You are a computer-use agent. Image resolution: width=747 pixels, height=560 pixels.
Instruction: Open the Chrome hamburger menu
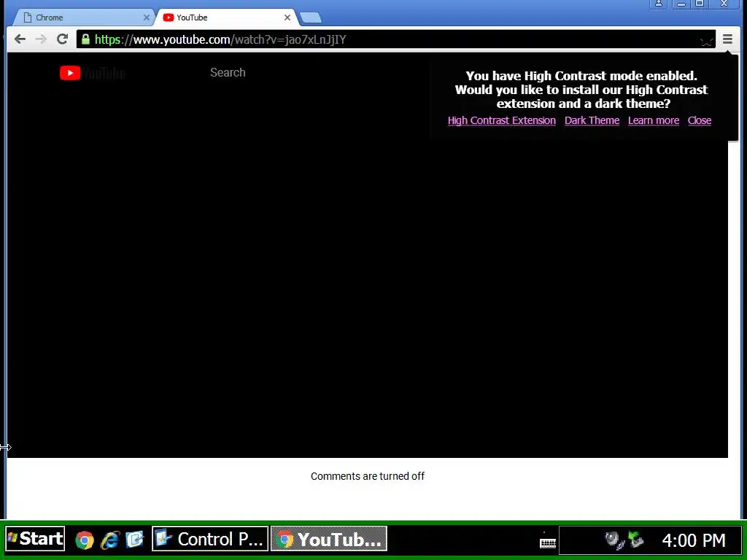[727, 39]
